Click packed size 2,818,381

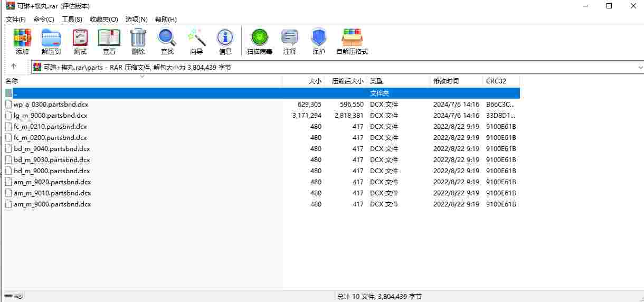point(349,116)
